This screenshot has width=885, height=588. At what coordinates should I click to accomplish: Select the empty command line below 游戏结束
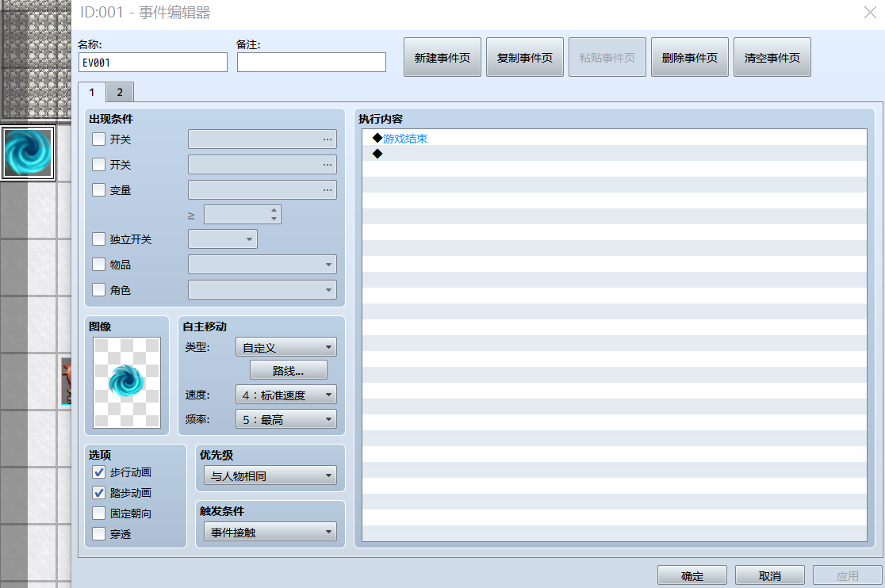pos(614,154)
